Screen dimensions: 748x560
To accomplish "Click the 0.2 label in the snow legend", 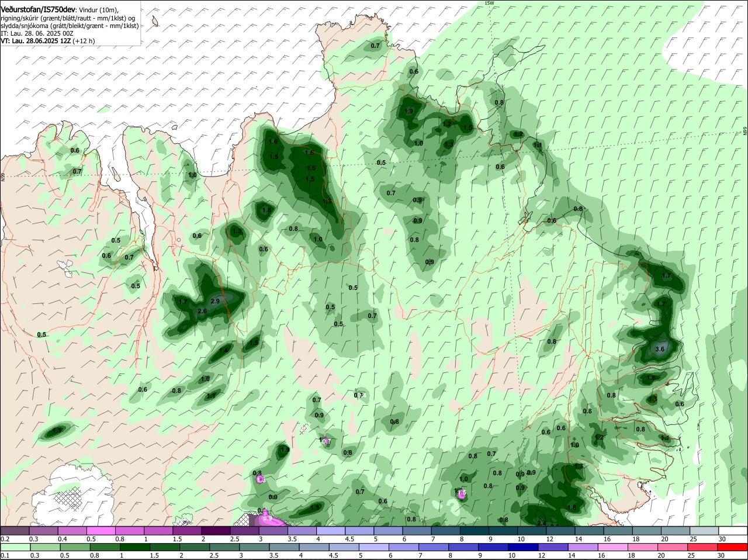I will click(5, 538).
